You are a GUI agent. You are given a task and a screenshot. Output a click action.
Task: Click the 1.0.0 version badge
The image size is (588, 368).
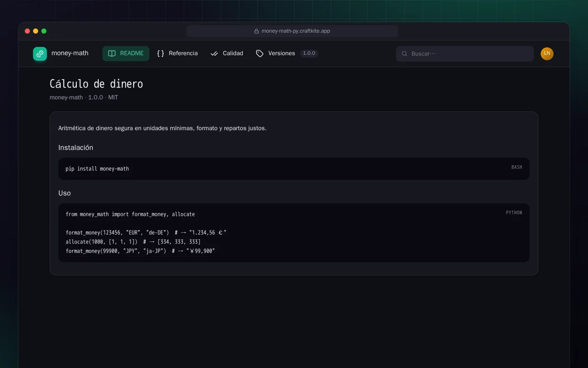309,53
